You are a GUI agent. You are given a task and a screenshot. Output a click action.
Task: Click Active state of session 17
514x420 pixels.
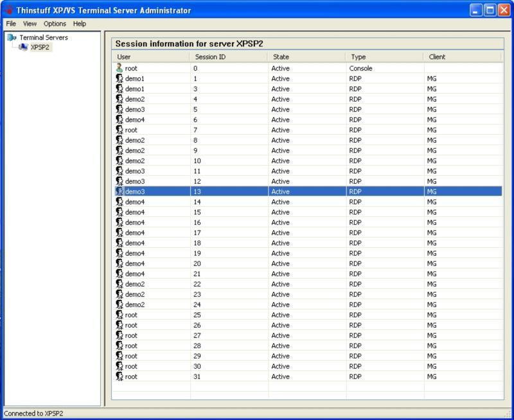pyautogui.click(x=281, y=232)
